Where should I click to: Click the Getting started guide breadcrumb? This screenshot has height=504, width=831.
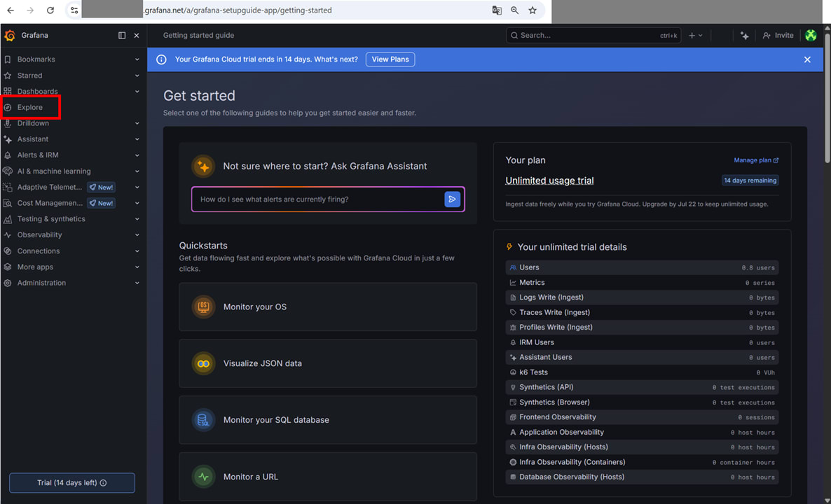(198, 36)
